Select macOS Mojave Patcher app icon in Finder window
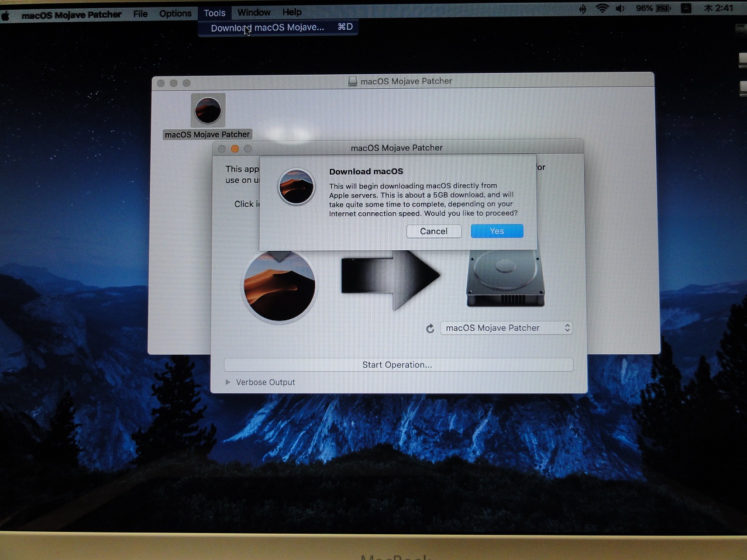Screen dimensions: 747x560 208,110
